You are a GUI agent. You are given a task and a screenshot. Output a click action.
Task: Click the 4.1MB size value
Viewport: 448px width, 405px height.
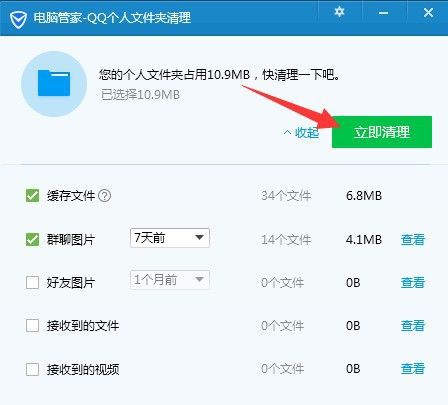(x=364, y=240)
